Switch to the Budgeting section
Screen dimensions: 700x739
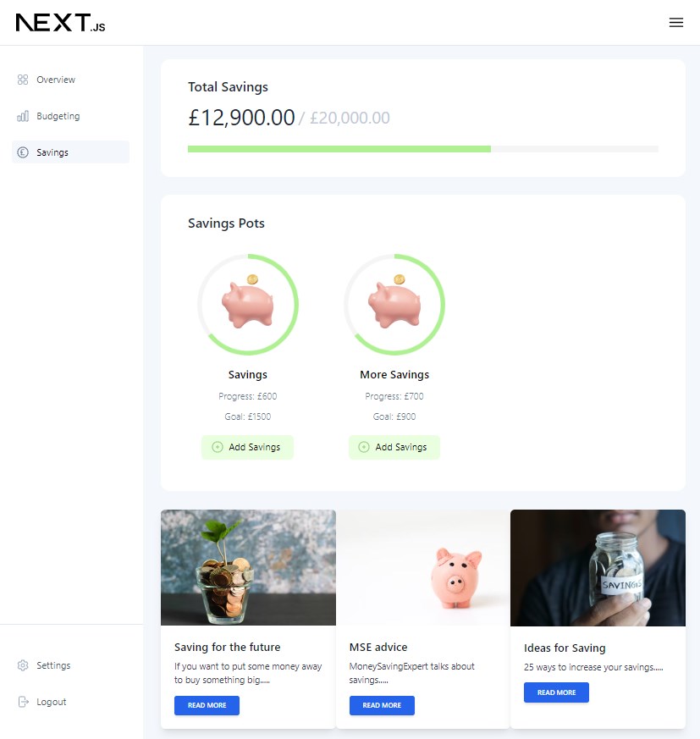[x=58, y=116]
